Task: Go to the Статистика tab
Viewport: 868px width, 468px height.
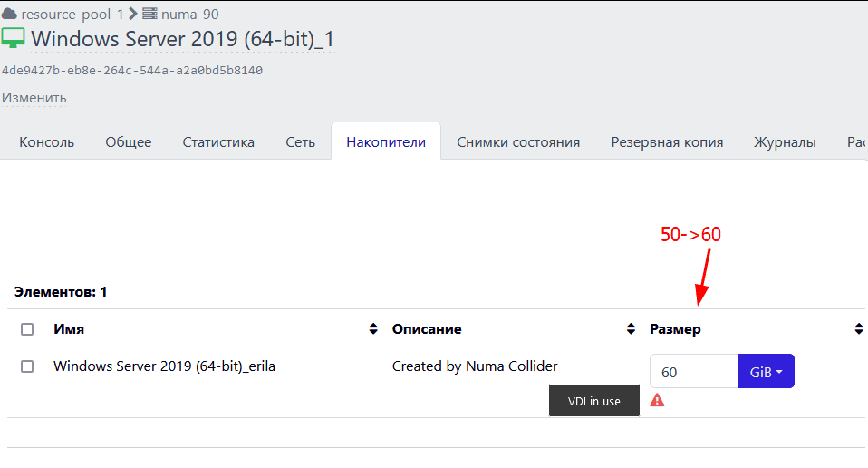Action: (x=218, y=142)
